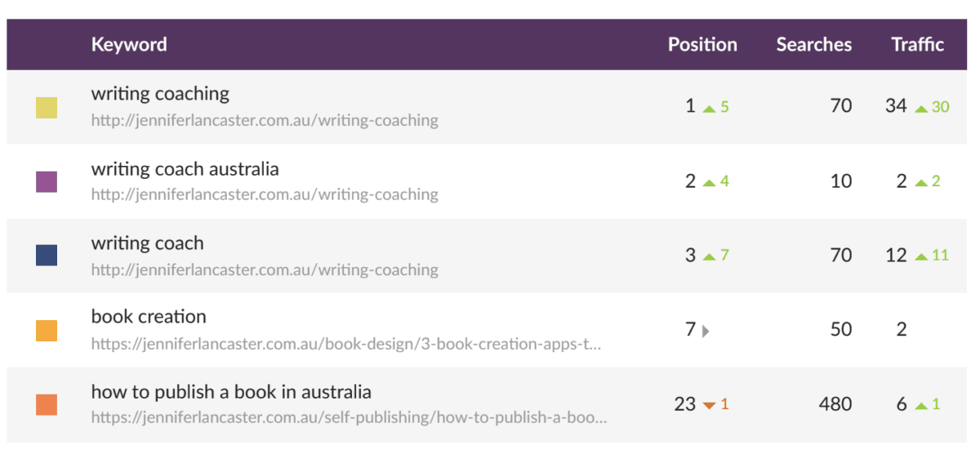Click green up arrow beside traffic 34
The height and width of the screenshot is (450, 980).
(x=921, y=107)
